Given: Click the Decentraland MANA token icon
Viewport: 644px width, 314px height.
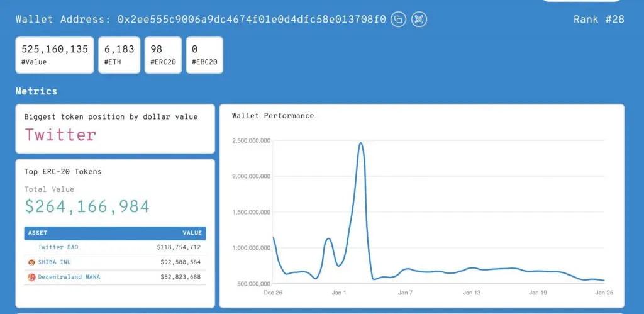Looking at the screenshot, I should [31, 277].
